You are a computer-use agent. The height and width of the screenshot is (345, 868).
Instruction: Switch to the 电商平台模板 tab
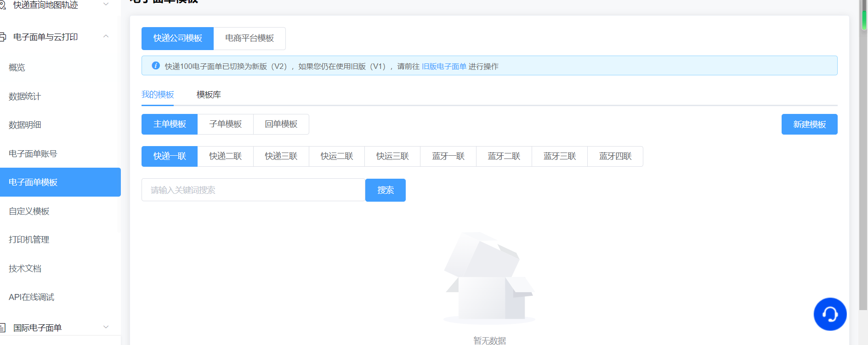pos(250,39)
